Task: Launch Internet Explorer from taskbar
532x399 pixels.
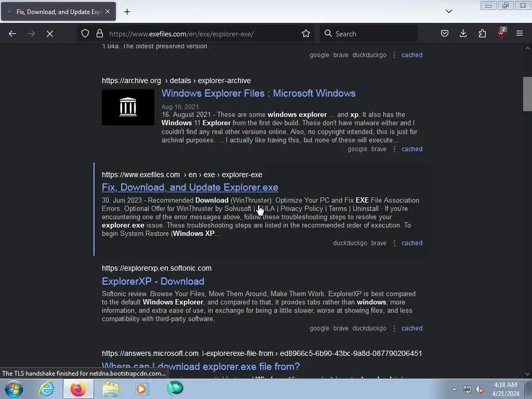Action: [46, 389]
